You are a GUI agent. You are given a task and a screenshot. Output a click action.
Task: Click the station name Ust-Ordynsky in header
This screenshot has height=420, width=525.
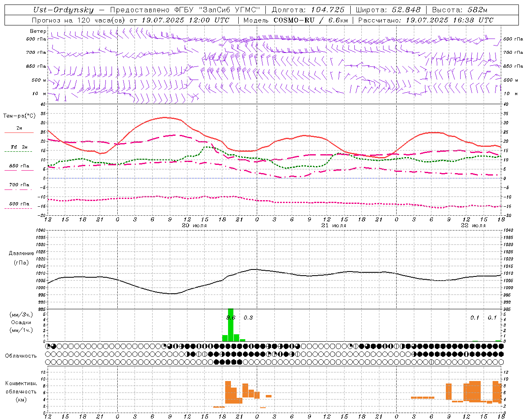63,10
